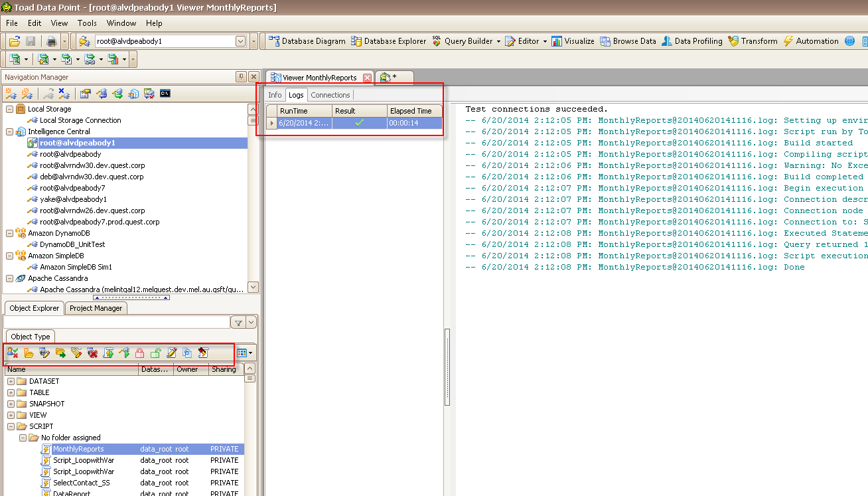Open the Transform tool

[753, 41]
